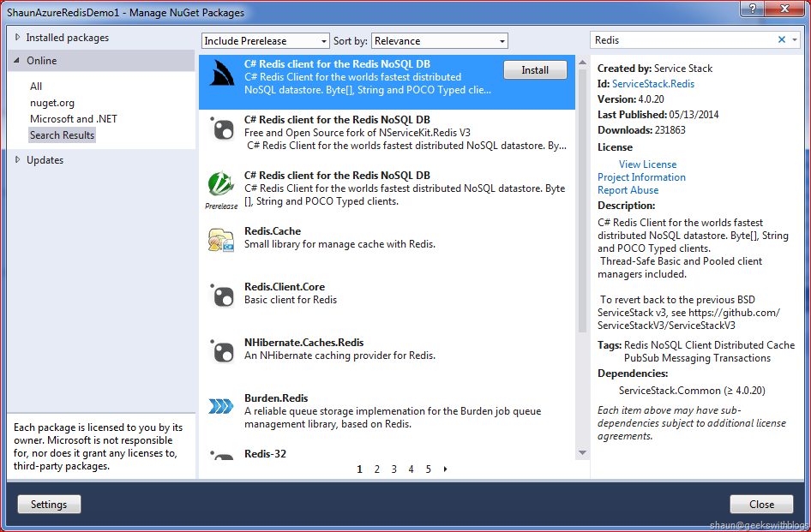Select the Microsoft and .NET source

74,119
